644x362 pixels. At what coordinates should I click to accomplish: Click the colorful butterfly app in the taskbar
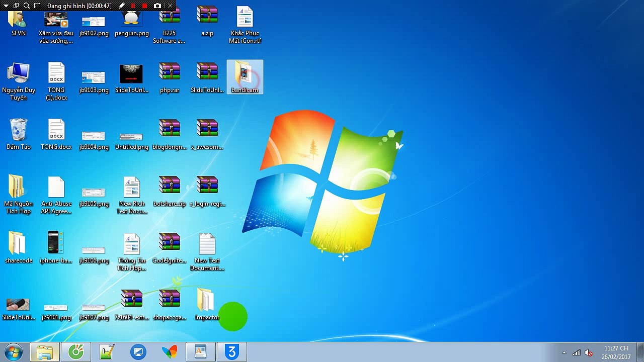170,352
